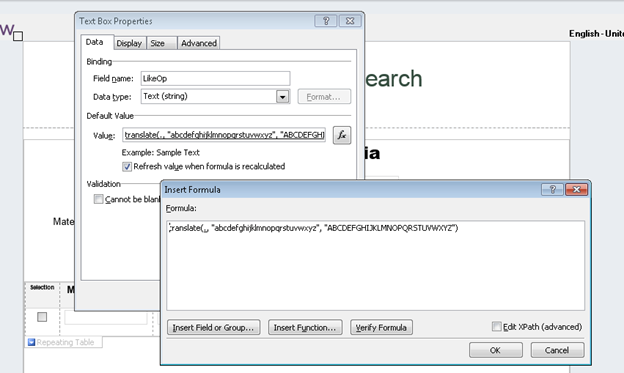Cancel the Insert Formula dialog
Image resolution: width=624 pixels, height=373 pixels.
[x=557, y=350]
